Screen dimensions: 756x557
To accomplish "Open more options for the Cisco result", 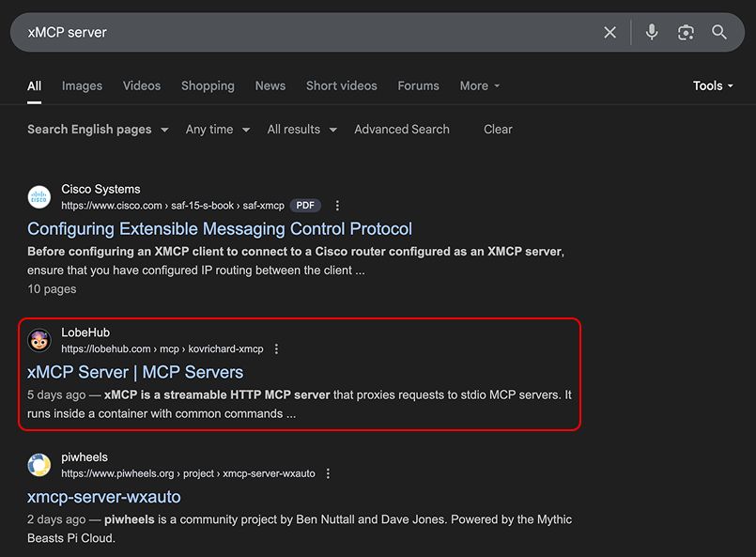I will click(337, 206).
